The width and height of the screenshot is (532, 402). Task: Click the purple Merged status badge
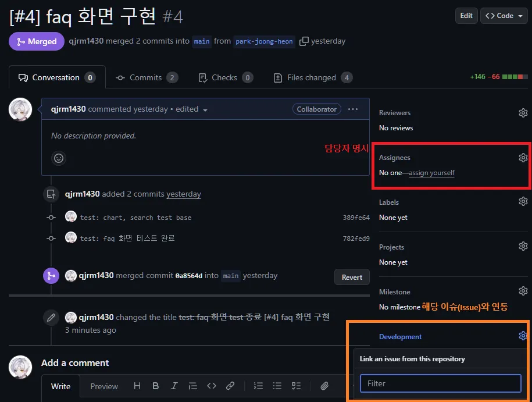point(37,41)
